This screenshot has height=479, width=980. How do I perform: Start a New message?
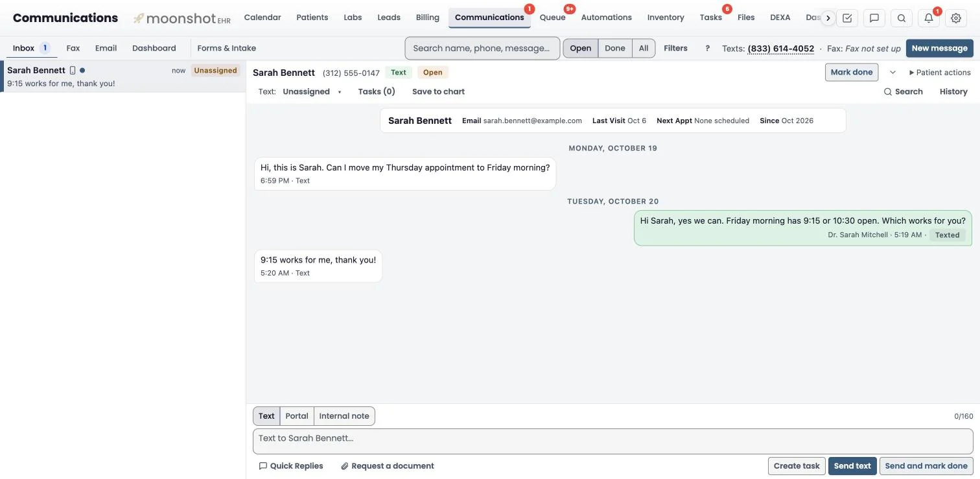click(x=940, y=48)
